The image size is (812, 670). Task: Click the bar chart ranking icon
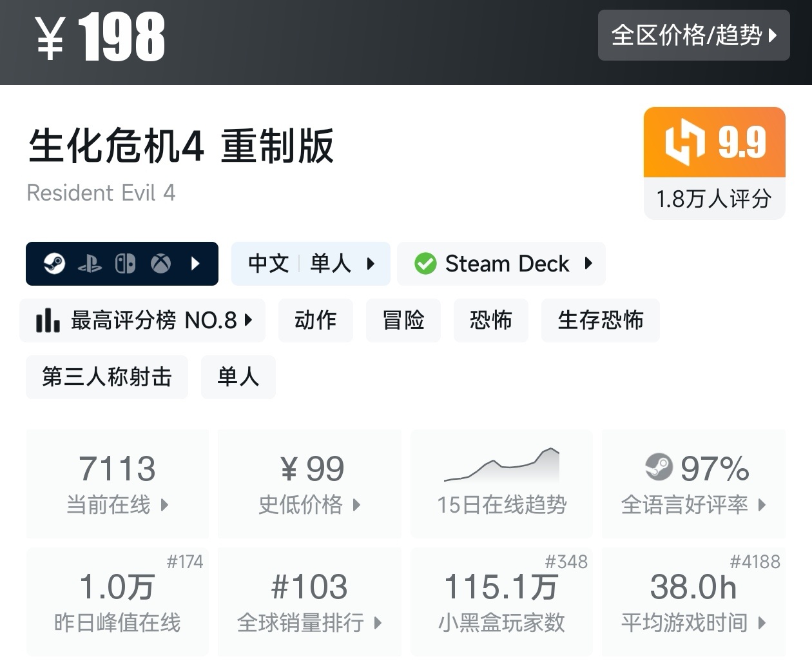48,320
